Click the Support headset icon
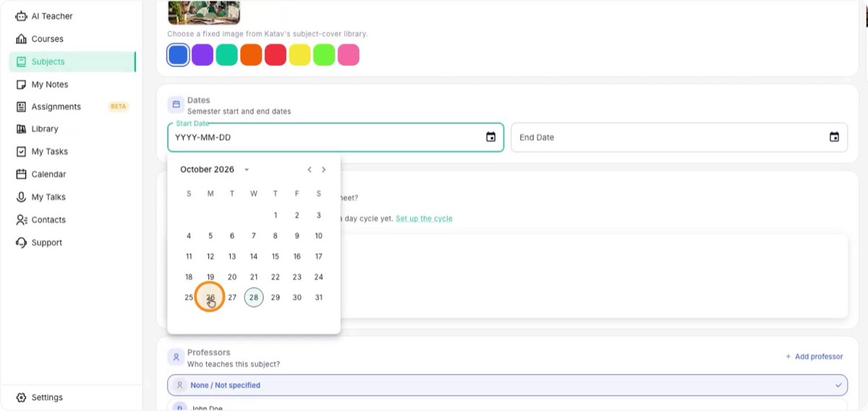Image resolution: width=868 pixels, height=411 pixels. click(21, 242)
